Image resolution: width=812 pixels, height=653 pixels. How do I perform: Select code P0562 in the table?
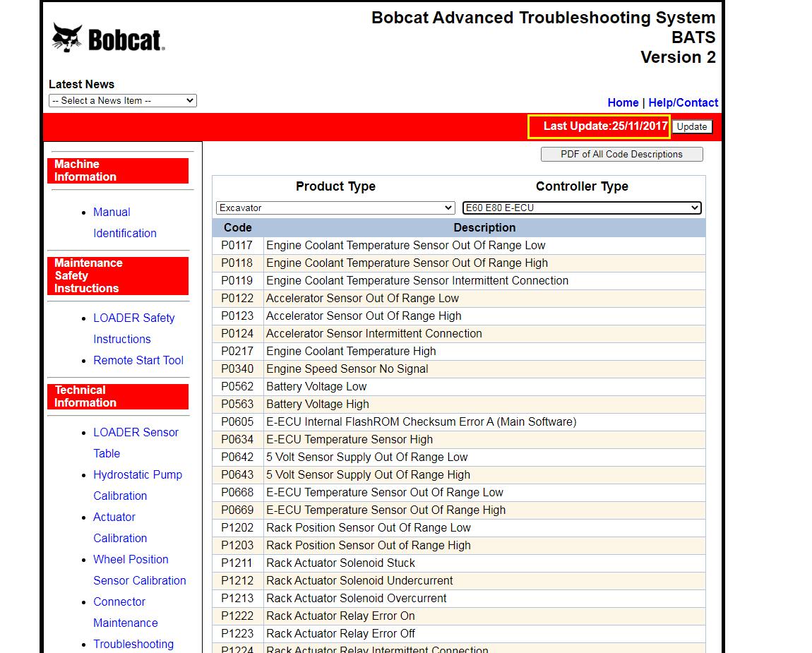[x=237, y=386]
